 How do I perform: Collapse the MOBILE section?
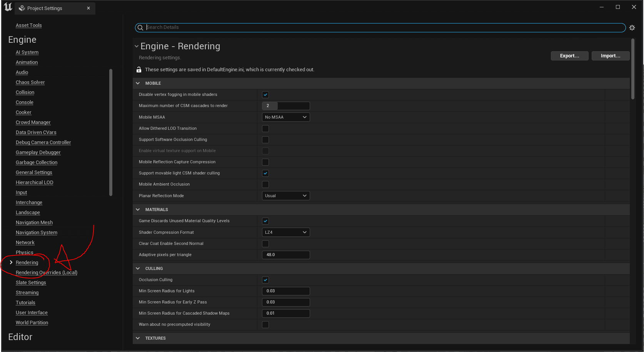(138, 83)
